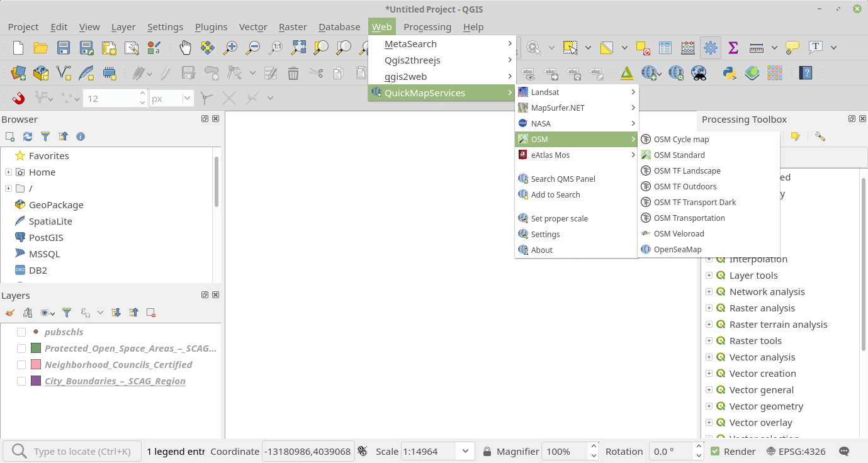868x463 pixels.
Task: Click the Type to locate search box
Action: (73, 451)
